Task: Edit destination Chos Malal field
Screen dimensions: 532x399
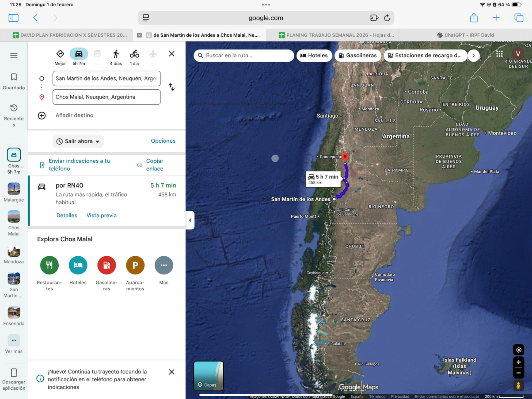Action: 107,97
